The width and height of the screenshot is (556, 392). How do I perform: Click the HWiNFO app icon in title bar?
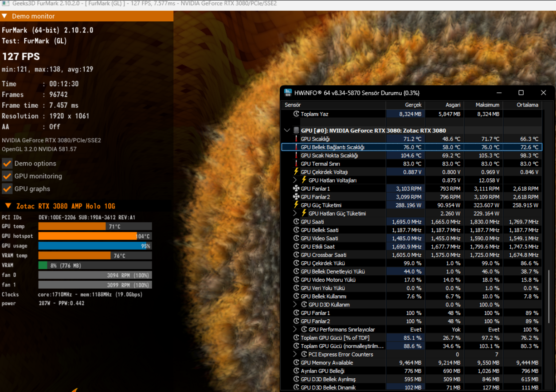click(x=288, y=93)
